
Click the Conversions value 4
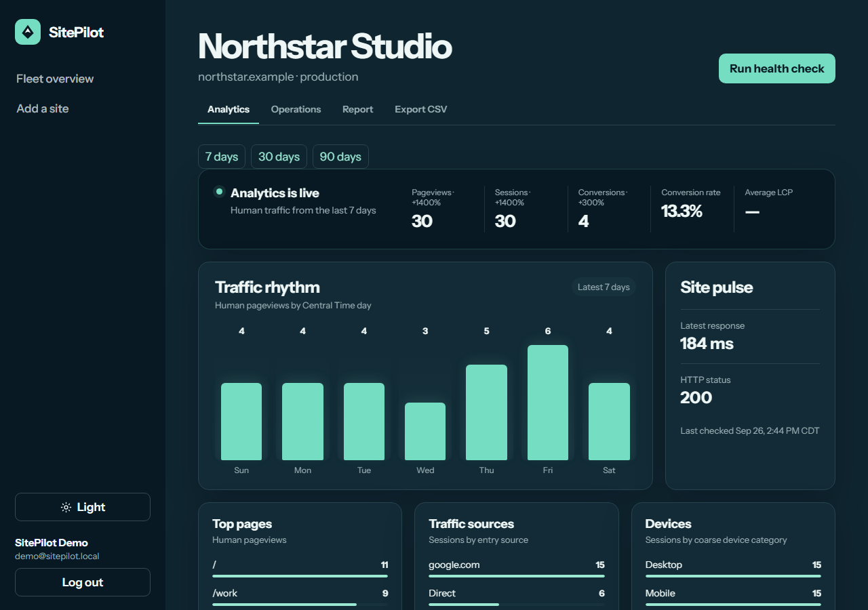583,221
